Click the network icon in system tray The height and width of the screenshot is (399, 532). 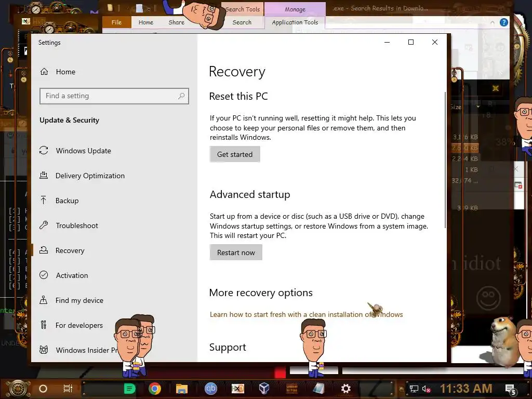click(x=414, y=389)
